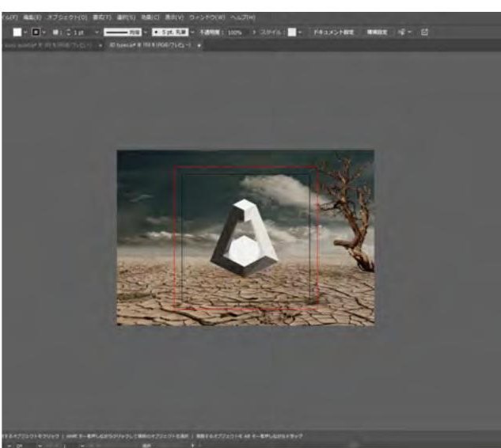Expand the opacity slider arrow
Image resolution: width=501 pixels, height=448 pixels.
click(254, 32)
